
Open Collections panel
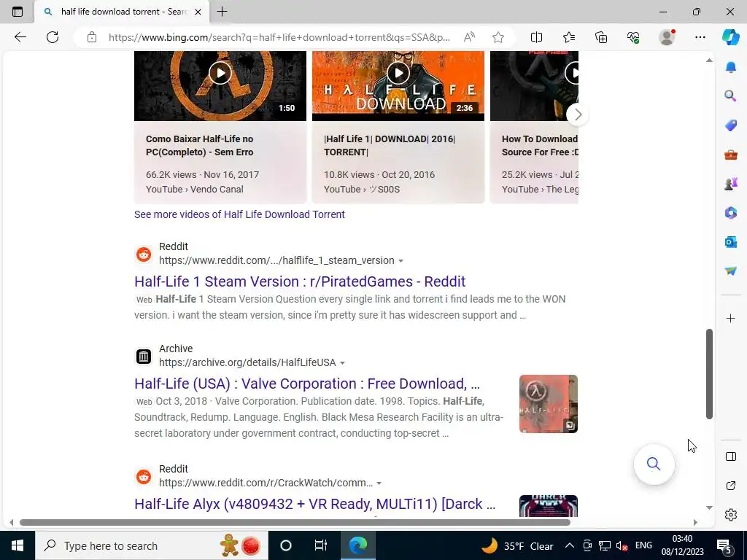[601, 37]
